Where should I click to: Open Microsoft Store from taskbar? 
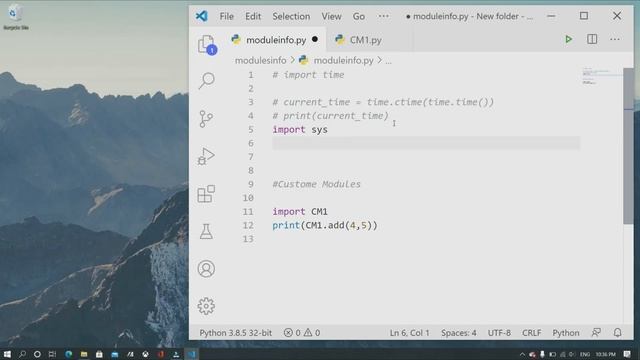pyautogui.click(x=99, y=354)
